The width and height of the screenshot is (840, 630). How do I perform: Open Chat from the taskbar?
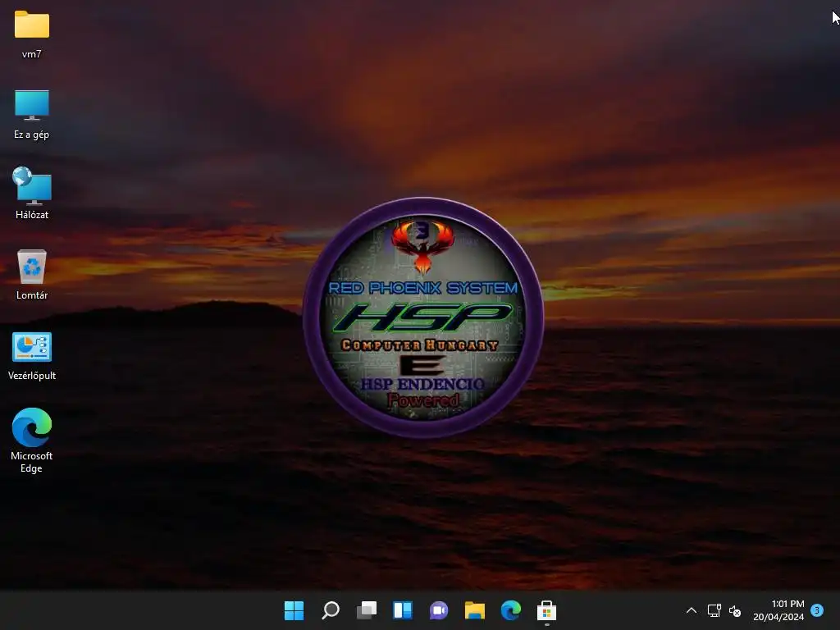click(439, 610)
